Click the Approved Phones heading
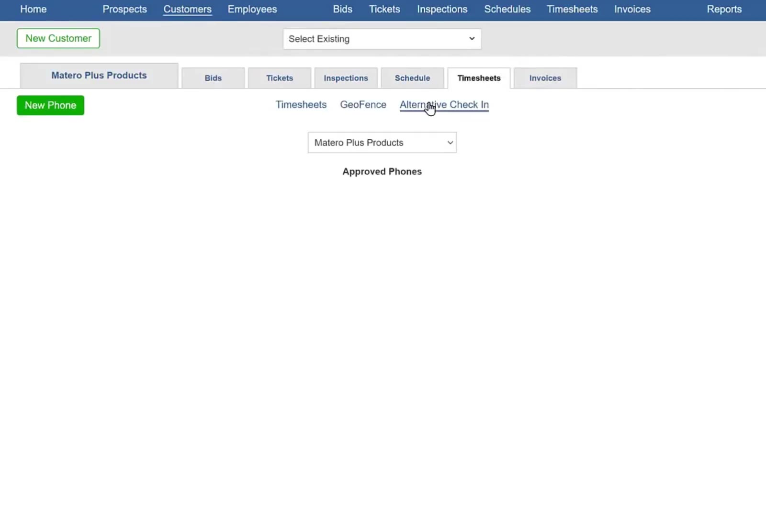The image size is (766, 532). (x=382, y=172)
